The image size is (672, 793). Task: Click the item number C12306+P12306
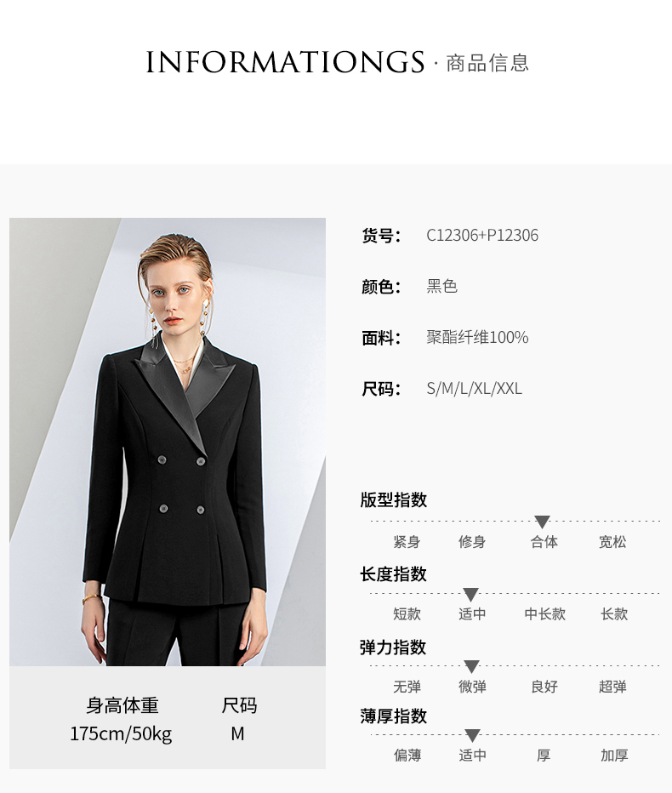(482, 235)
